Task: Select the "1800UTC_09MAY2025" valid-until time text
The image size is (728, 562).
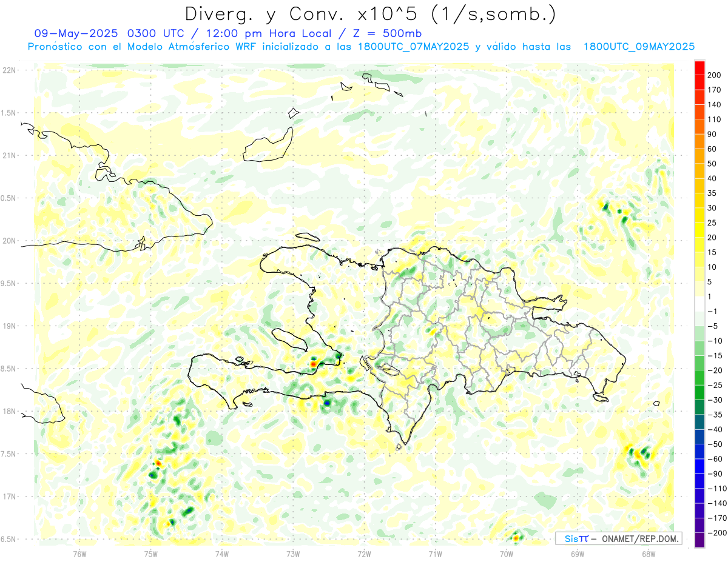Action: pyautogui.click(x=639, y=47)
